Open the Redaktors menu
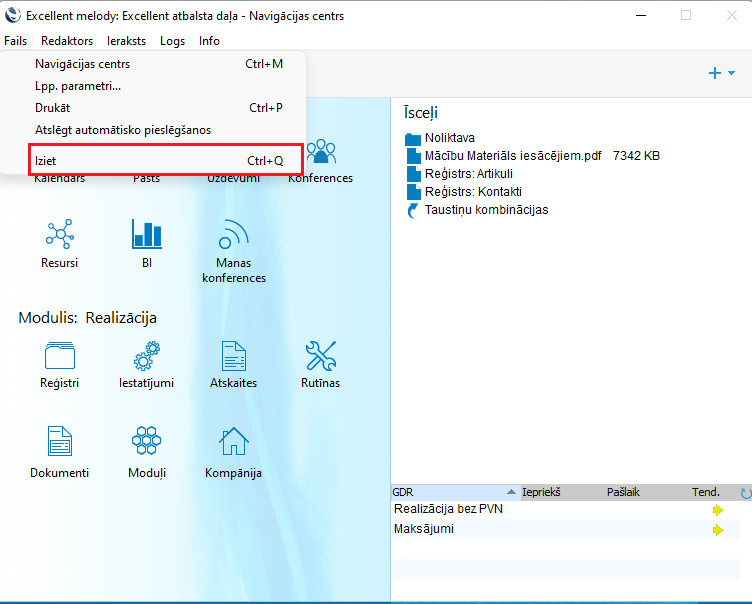 click(x=67, y=41)
